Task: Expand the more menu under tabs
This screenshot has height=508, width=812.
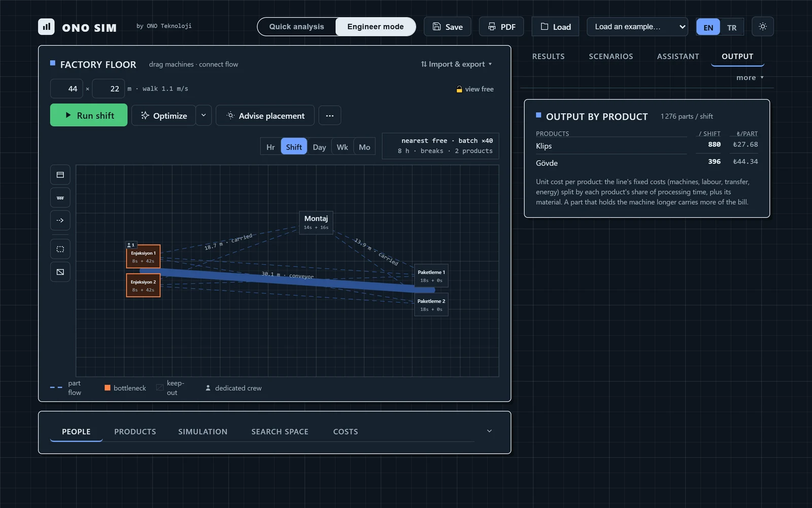Action: point(750,78)
